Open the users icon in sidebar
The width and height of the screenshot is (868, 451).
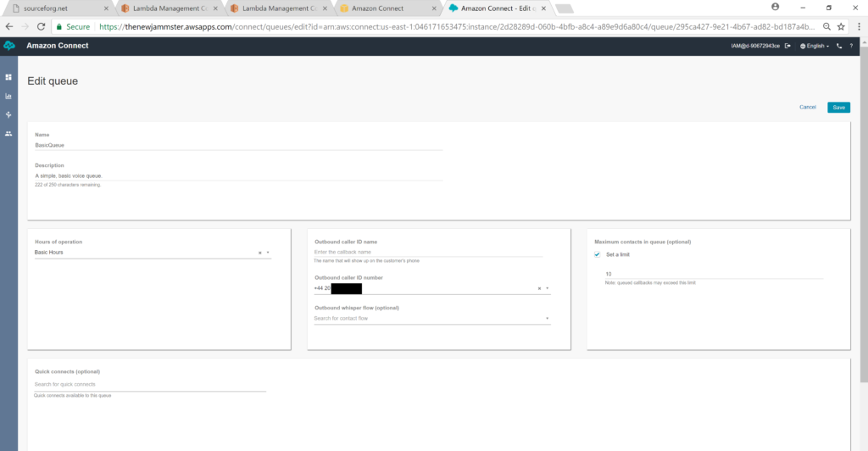(8, 133)
